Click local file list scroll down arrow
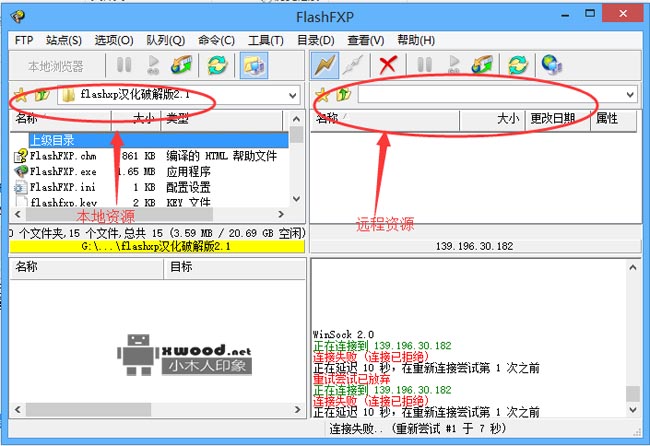This screenshot has height=446, width=650. [x=296, y=199]
